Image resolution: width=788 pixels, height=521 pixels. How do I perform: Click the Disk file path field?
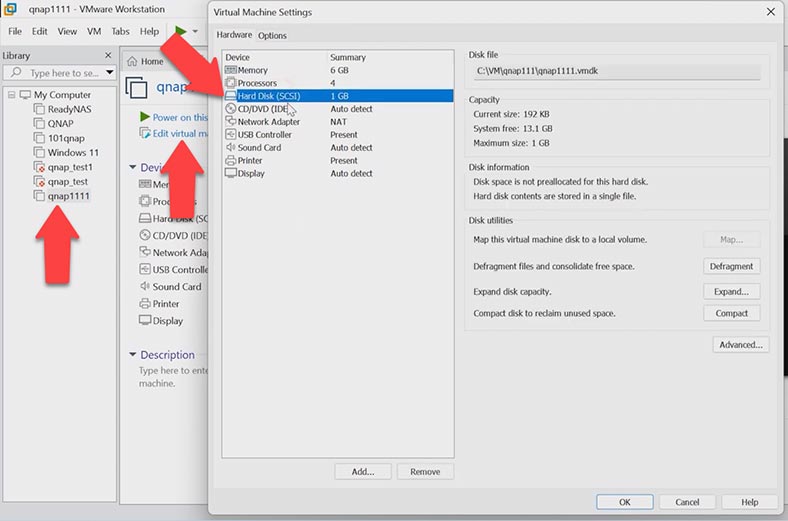[618, 71]
